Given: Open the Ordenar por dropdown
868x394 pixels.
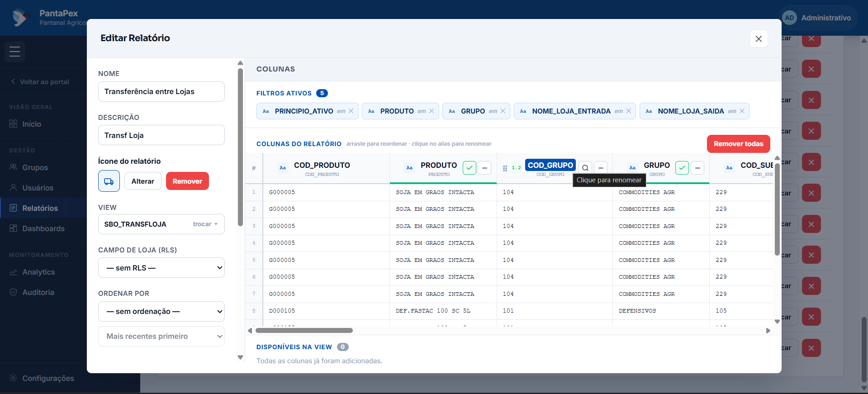Looking at the screenshot, I should (x=161, y=311).
